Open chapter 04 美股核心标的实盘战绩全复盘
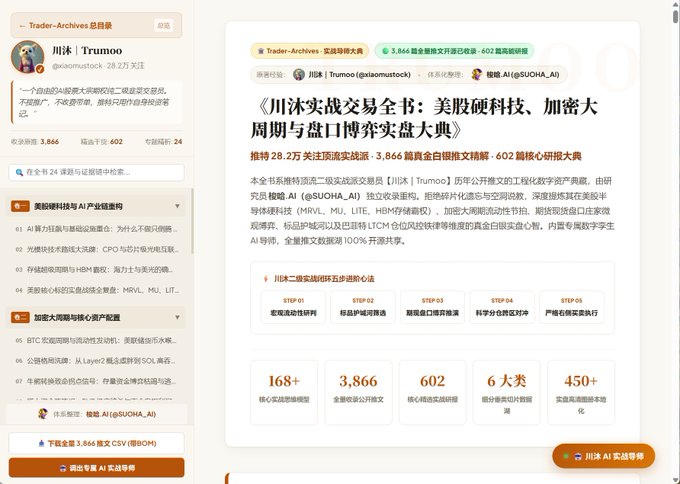 [x=96, y=290]
